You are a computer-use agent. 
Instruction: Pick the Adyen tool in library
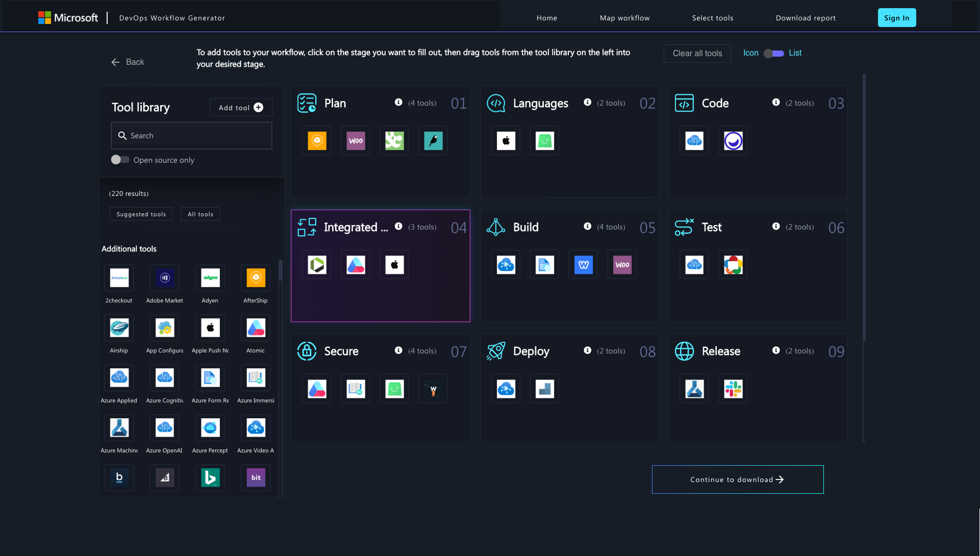pyautogui.click(x=210, y=278)
